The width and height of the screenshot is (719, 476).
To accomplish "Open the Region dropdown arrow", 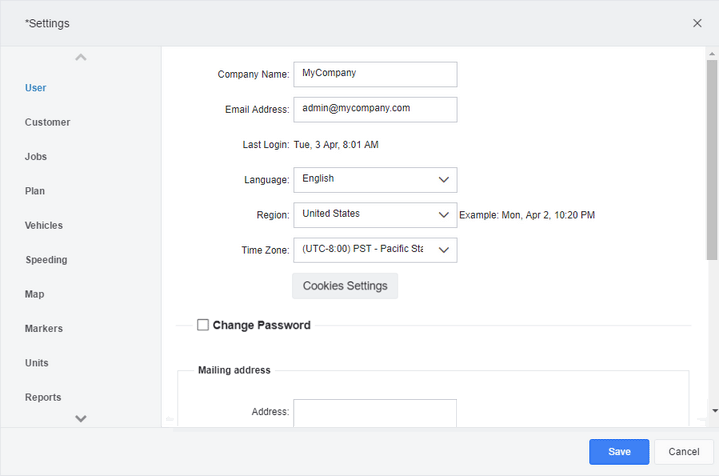I will (x=443, y=215).
